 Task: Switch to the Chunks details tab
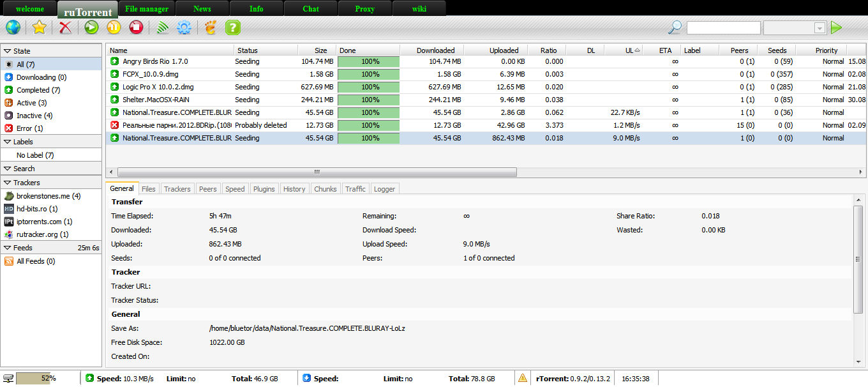click(x=325, y=188)
